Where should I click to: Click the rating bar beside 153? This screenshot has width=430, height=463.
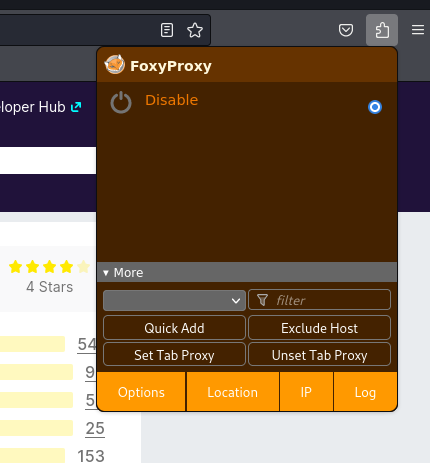click(32, 455)
